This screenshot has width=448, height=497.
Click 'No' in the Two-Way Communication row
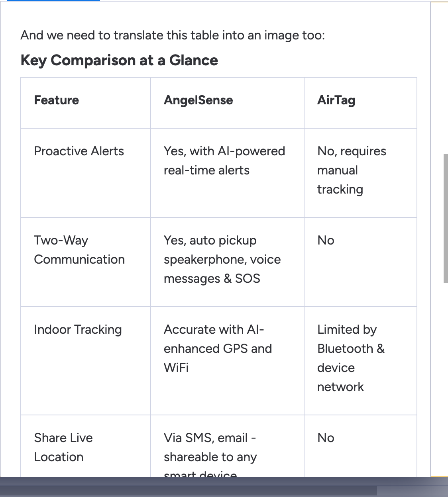pos(326,241)
